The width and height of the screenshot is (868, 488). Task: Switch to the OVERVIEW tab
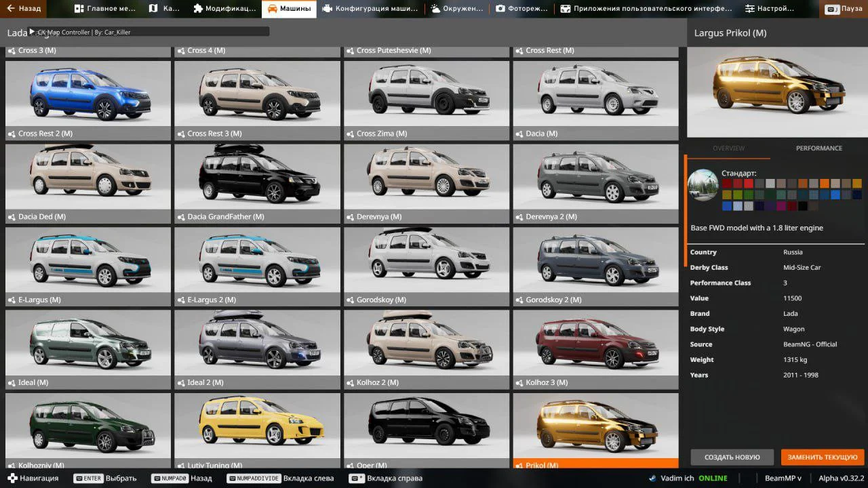click(x=728, y=148)
